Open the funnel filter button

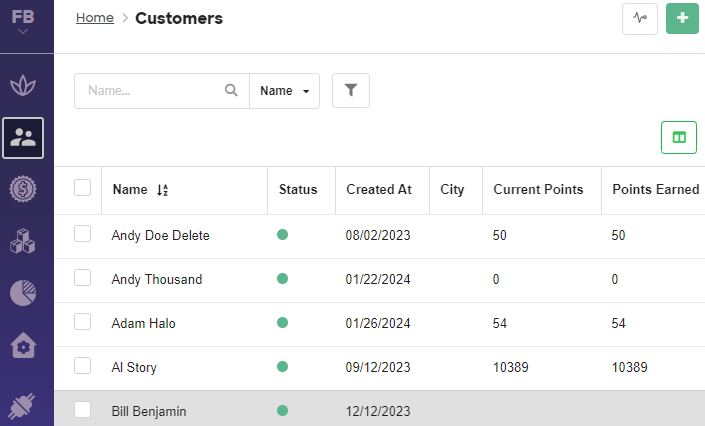(x=351, y=90)
